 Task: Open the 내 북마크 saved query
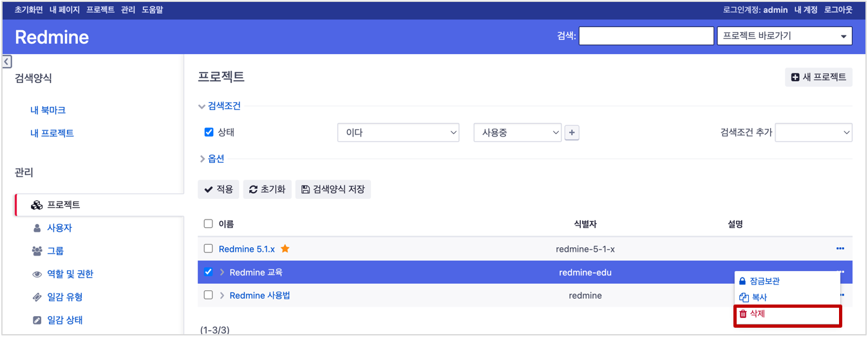coord(48,110)
